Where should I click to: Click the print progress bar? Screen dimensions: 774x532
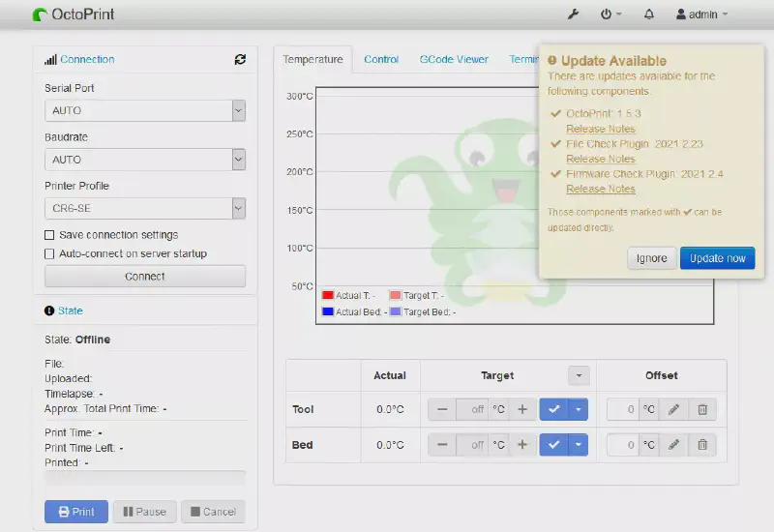coord(145,478)
